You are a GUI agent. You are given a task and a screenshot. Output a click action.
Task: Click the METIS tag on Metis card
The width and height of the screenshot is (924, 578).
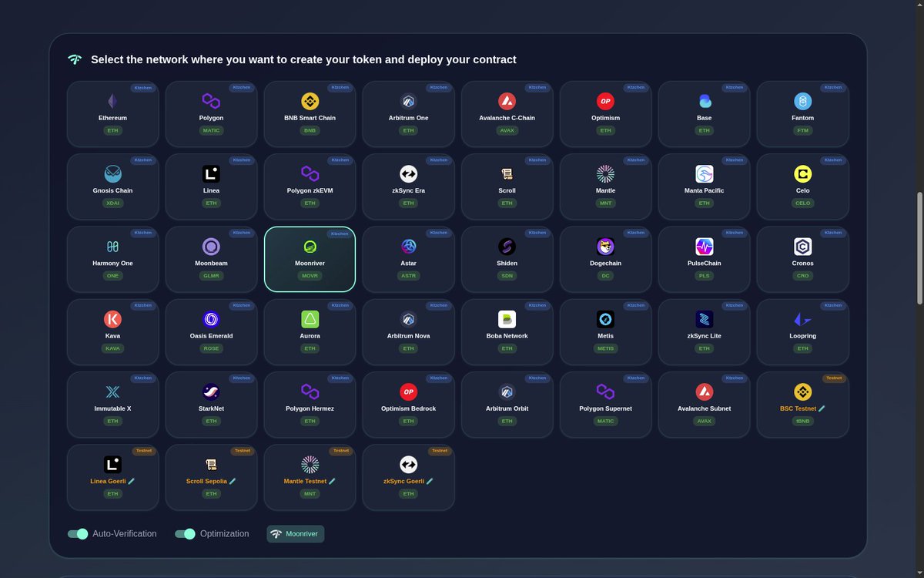[x=605, y=348]
